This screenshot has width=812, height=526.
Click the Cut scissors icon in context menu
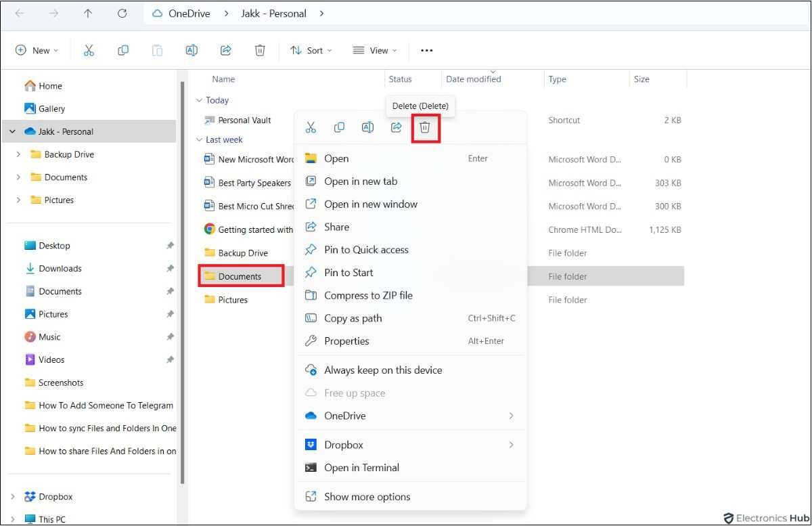311,128
